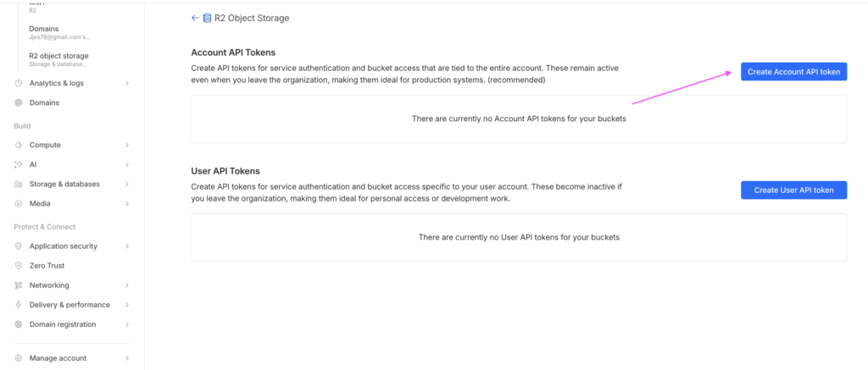The image size is (868, 370).
Task: Click the Networking icon in sidebar
Action: [x=19, y=285]
